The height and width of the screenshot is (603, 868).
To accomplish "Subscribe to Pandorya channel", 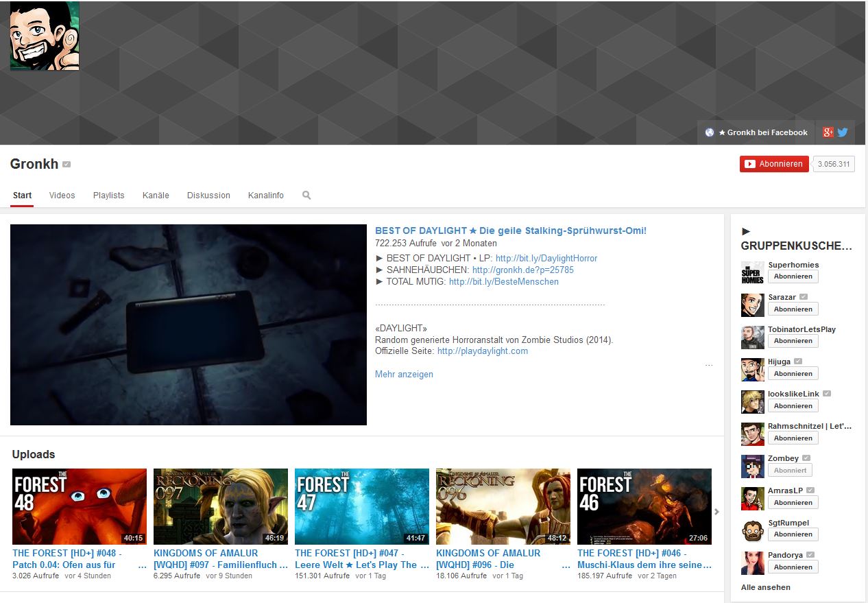I will point(793,567).
